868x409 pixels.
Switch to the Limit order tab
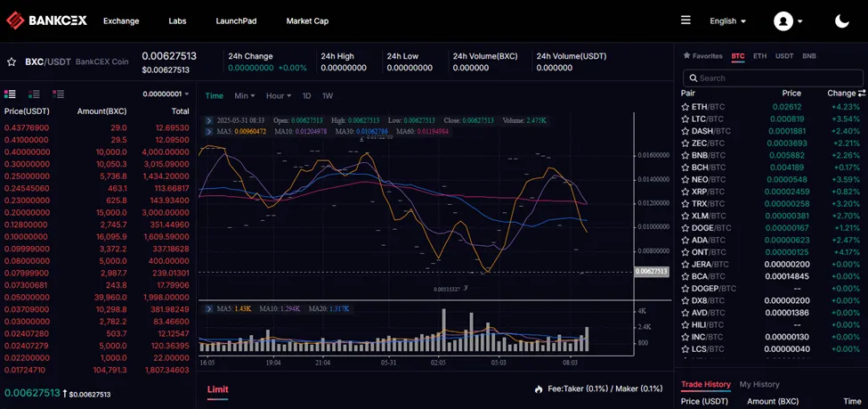[217, 389]
